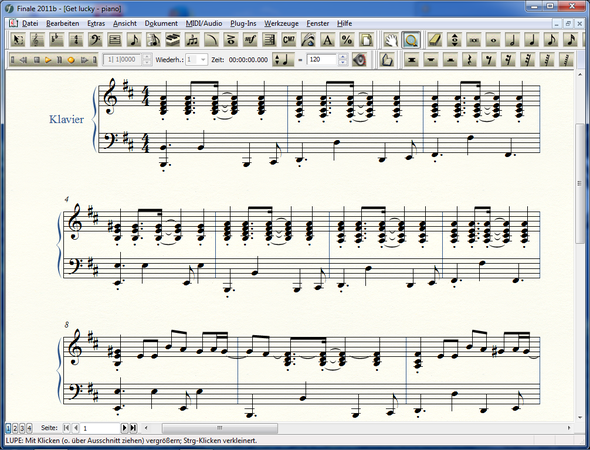Pick the Eraser tool
590x450 pixels.
coord(435,40)
